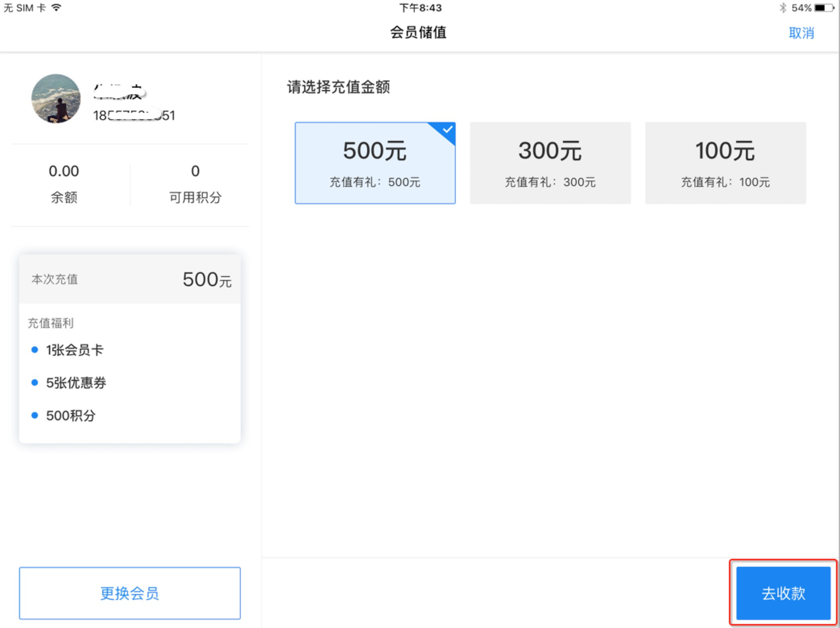
Task: Tap the battery indicator icon
Action: 824,8
